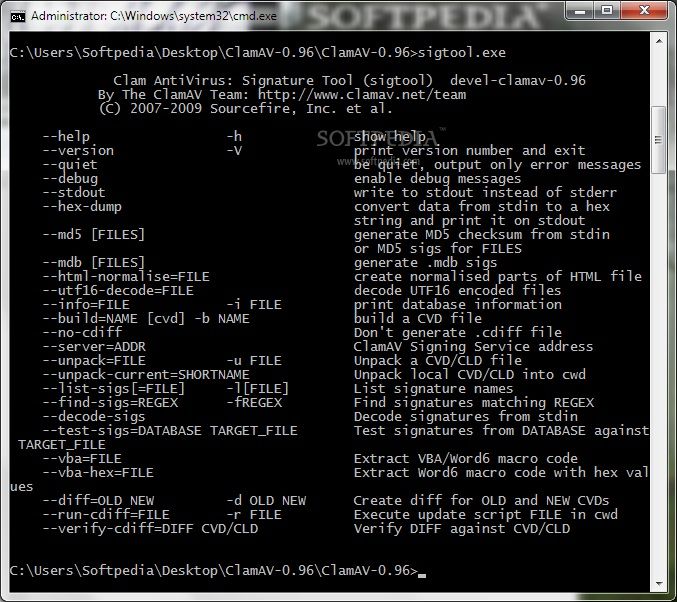Viewport: 677px width, 602px height.
Task: Click the '(C) 2007-2009 Sourcefire, Inc.' line
Action: (x=246, y=109)
